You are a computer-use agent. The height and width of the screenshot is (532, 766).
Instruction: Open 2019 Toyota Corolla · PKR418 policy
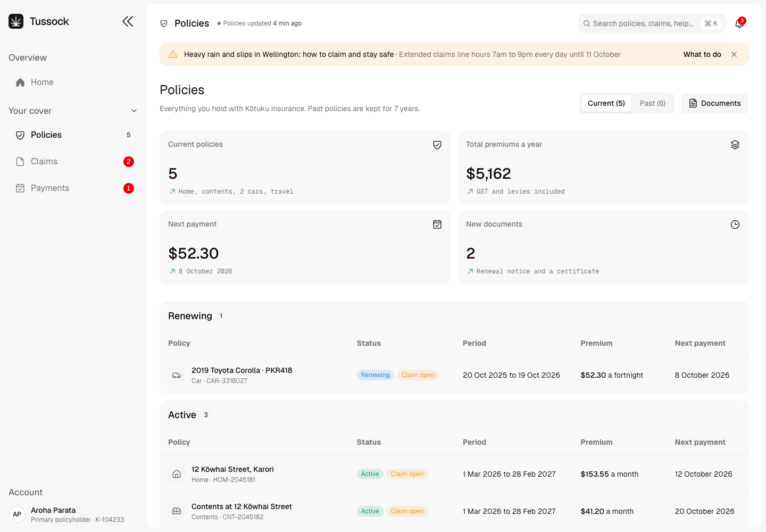pos(242,370)
